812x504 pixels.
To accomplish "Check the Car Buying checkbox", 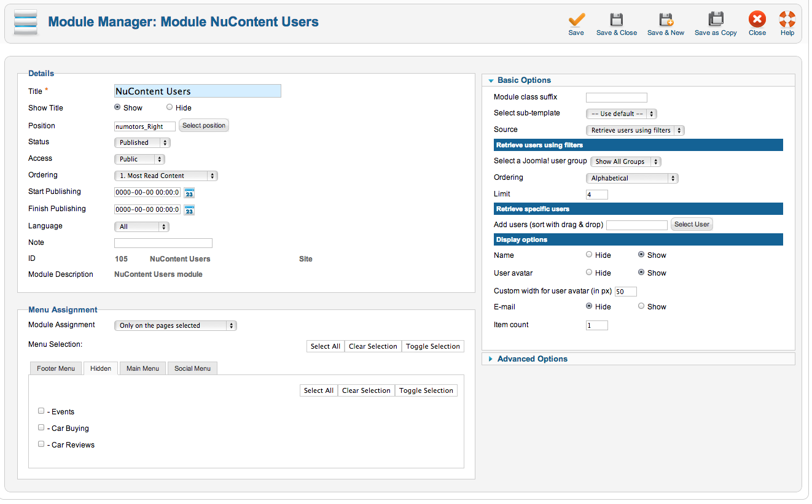I will [41, 427].
